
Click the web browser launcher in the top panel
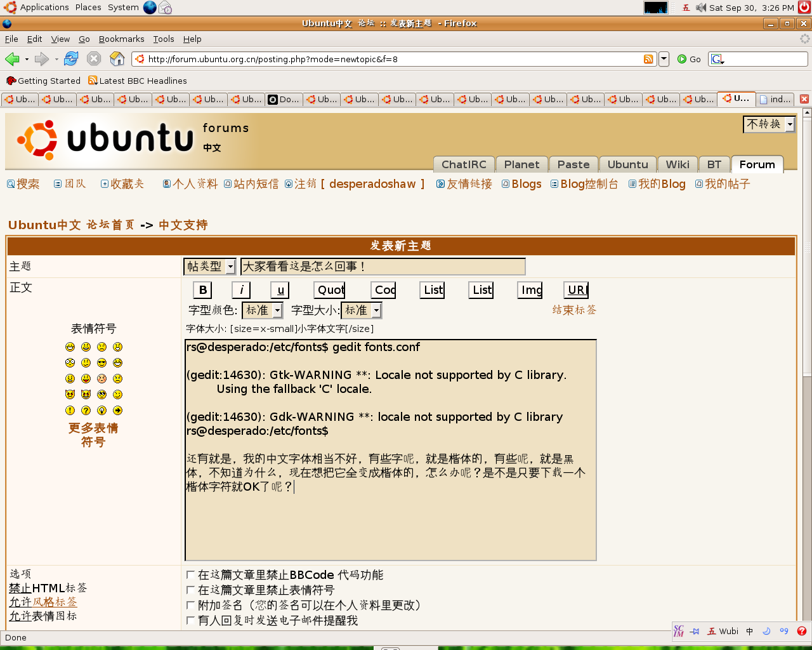150,8
